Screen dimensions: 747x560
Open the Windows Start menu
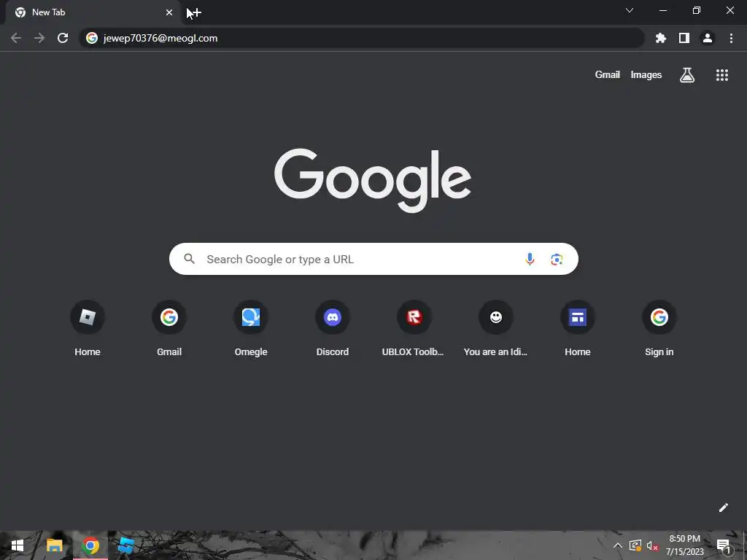pos(18,545)
